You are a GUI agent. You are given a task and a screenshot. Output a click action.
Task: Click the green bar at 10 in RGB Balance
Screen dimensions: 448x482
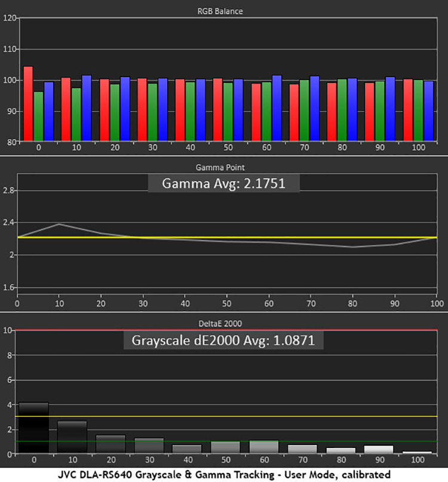(76, 115)
